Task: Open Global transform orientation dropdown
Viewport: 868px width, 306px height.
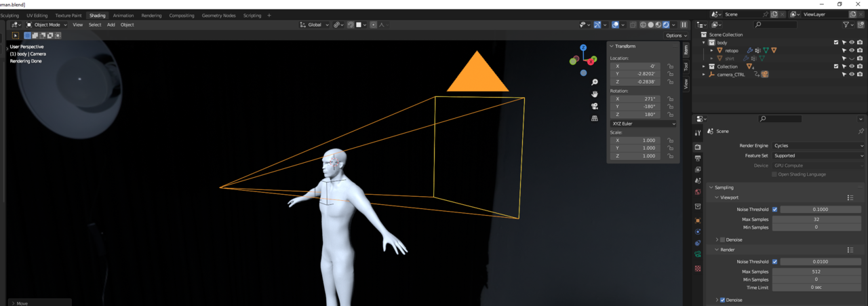Action: click(314, 24)
